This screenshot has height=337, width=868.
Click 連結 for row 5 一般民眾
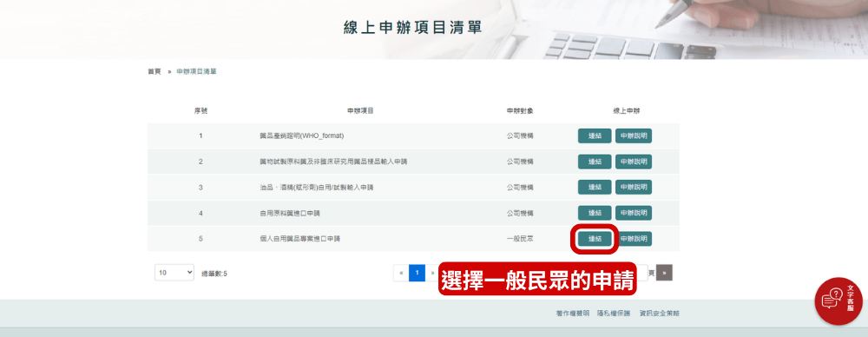[x=595, y=239]
